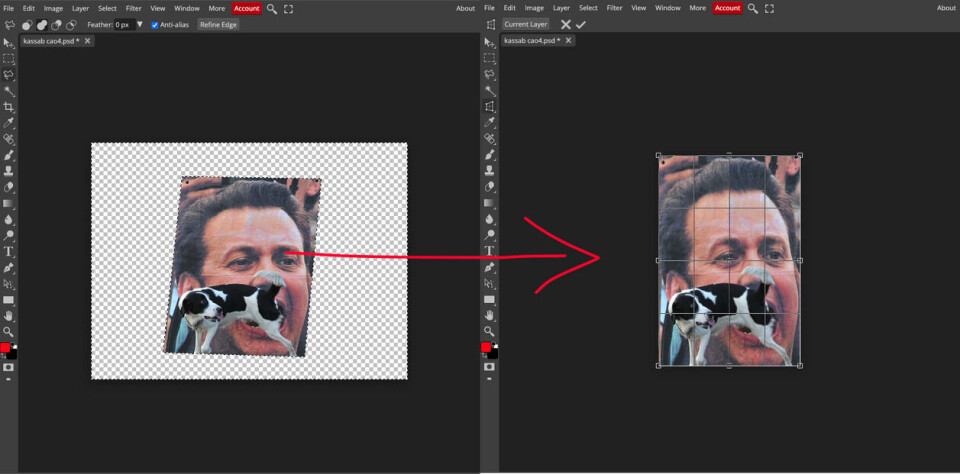This screenshot has height=474, width=960.
Task: Select the Magic Wand tool in left toolbar
Action: click(9, 91)
